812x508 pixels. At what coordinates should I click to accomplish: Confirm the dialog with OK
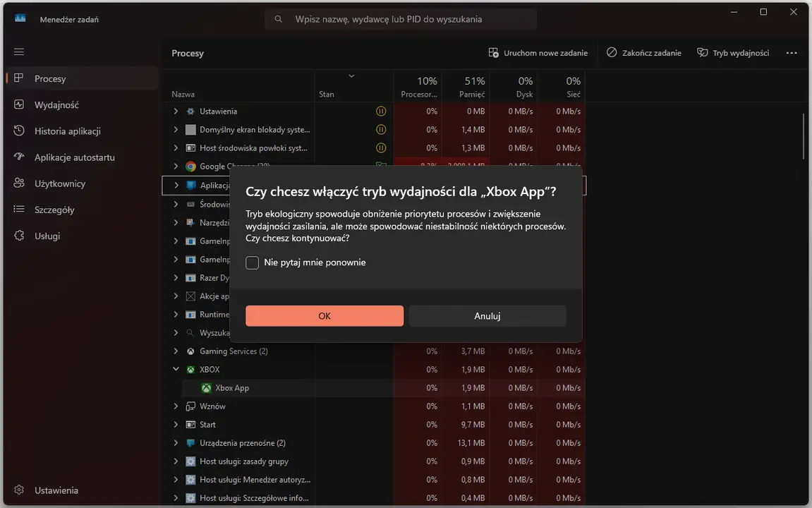click(x=325, y=316)
